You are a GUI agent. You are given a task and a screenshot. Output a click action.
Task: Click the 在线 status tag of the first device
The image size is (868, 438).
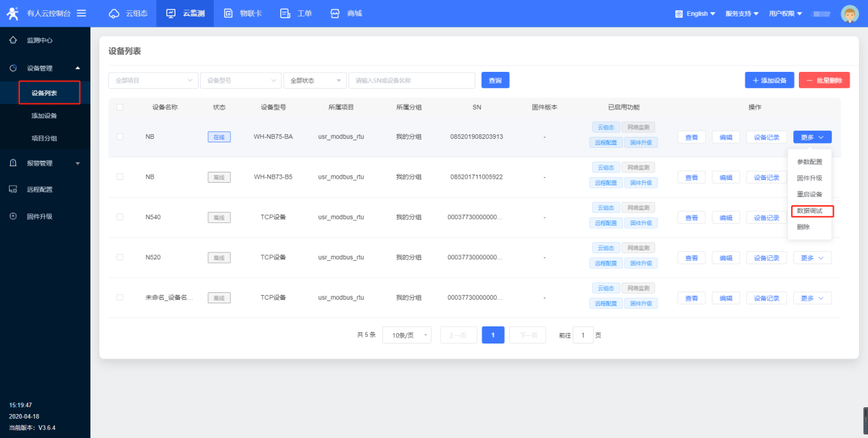coord(219,137)
